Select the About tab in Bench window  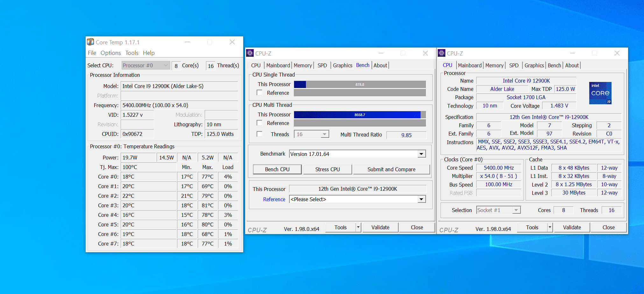tap(380, 65)
